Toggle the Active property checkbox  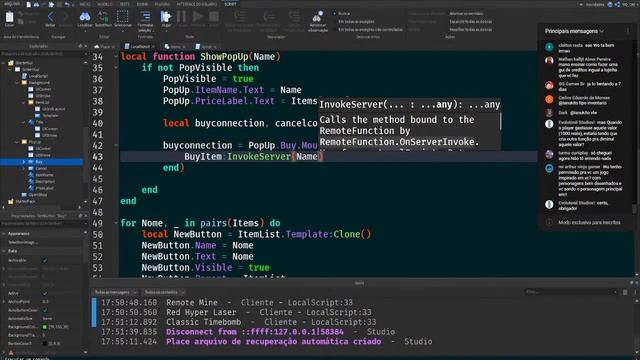coord(44,293)
